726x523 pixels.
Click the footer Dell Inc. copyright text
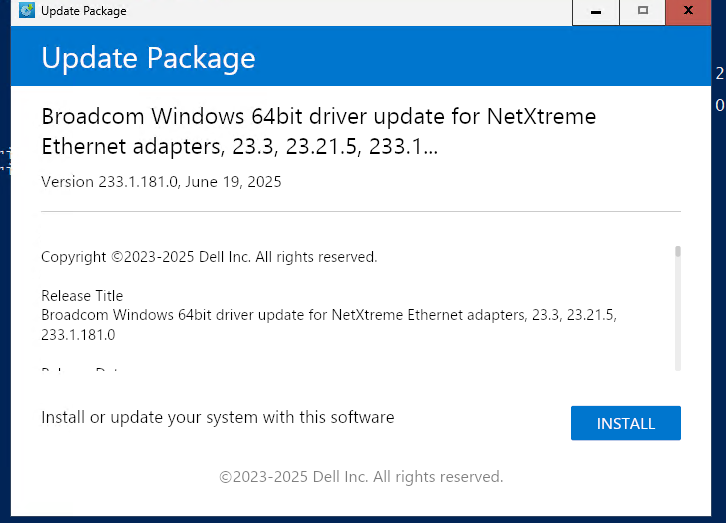[x=361, y=477]
